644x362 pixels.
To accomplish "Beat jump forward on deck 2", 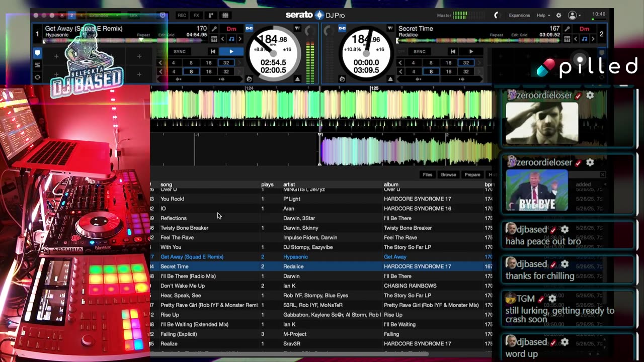I will (461, 79).
